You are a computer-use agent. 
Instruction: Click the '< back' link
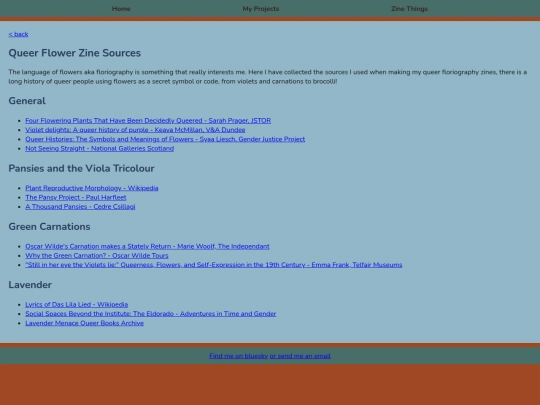coord(18,34)
